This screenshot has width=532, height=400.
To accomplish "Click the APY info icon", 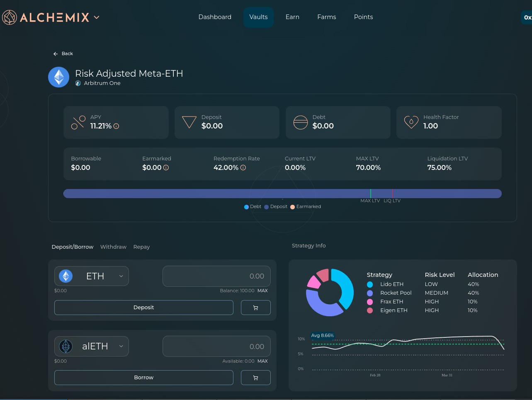I will [117, 126].
